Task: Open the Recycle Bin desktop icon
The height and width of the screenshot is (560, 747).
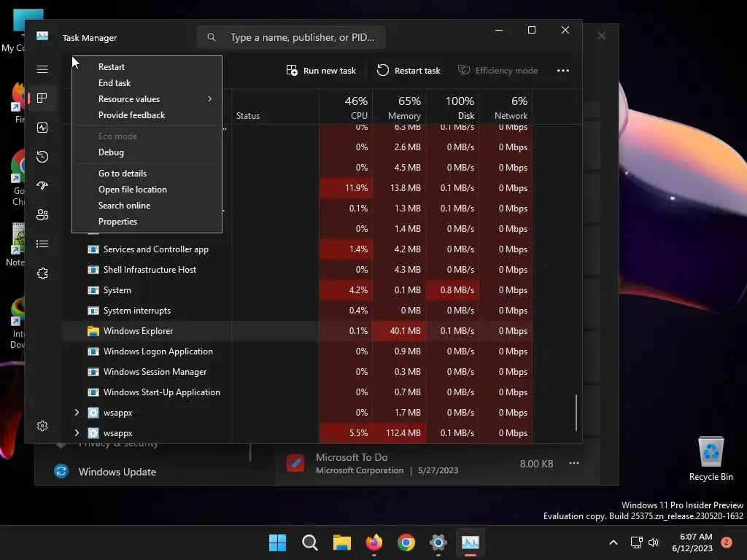Action: point(711,459)
